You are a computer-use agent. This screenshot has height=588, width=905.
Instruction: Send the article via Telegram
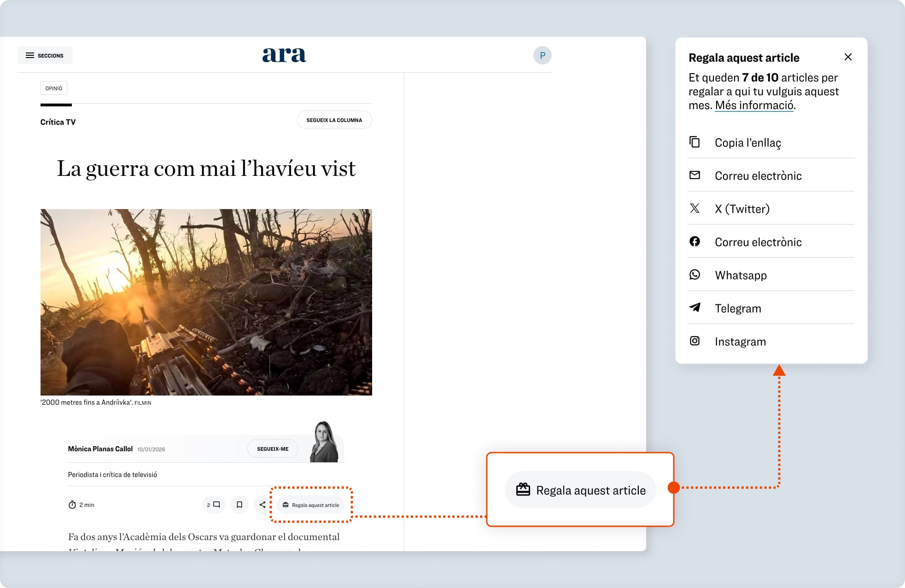[x=738, y=309]
